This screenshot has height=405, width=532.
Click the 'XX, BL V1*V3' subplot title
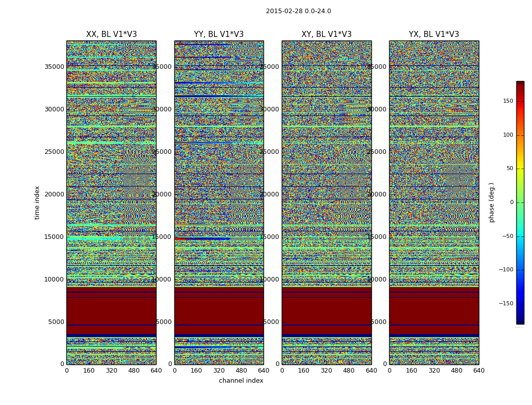[x=111, y=34]
